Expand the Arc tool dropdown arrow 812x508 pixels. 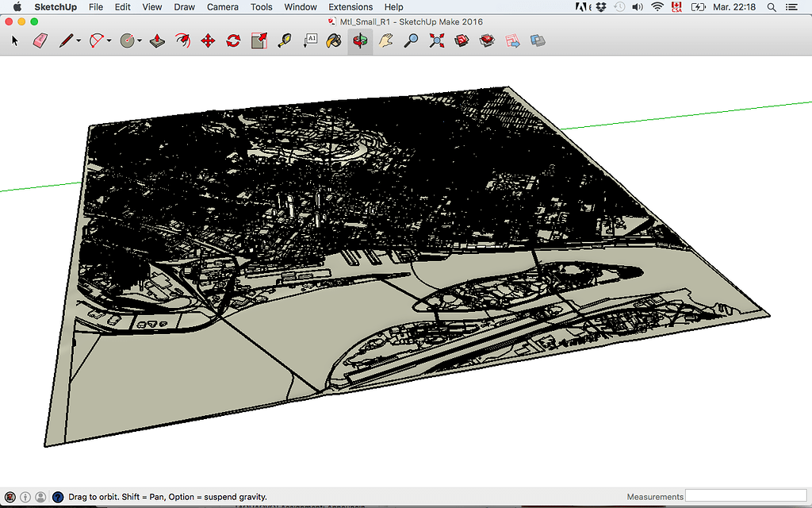(x=109, y=41)
